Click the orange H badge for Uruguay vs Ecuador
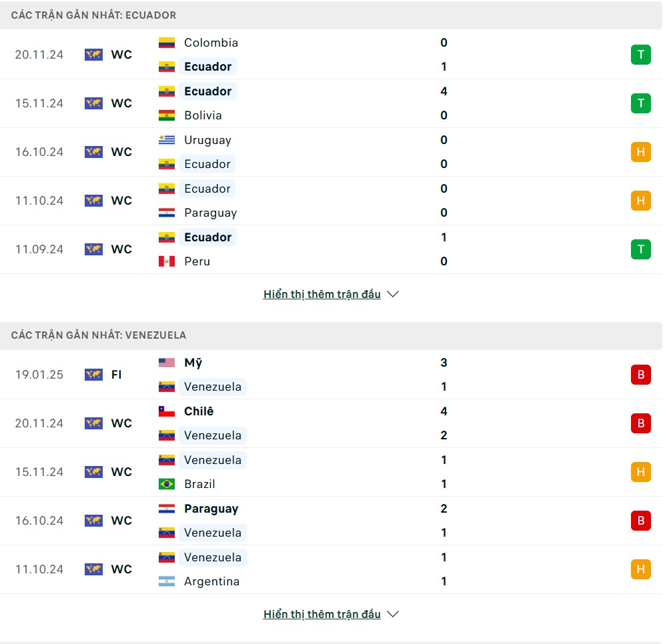The width and height of the screenshot is (663, 644). [x=640, y=152]
